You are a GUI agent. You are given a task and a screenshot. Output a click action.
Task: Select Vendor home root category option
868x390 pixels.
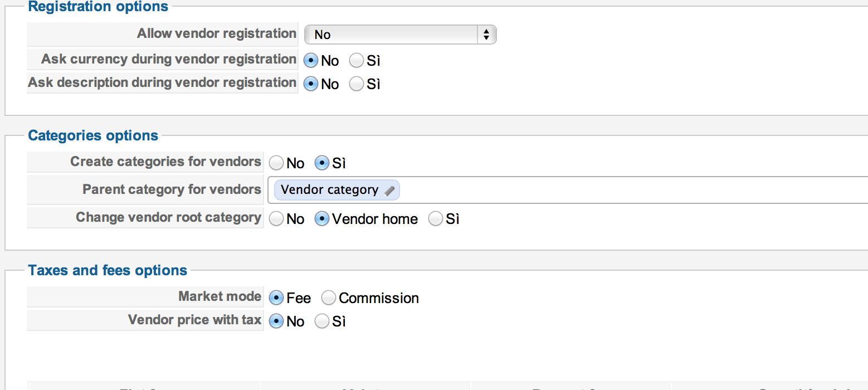click(322, 219)
